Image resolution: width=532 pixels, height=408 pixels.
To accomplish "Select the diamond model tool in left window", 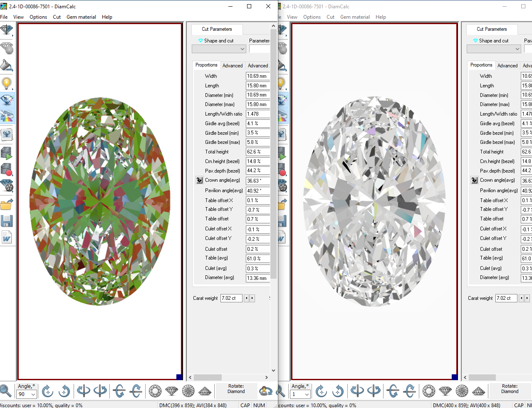I will tap(7, 30).
